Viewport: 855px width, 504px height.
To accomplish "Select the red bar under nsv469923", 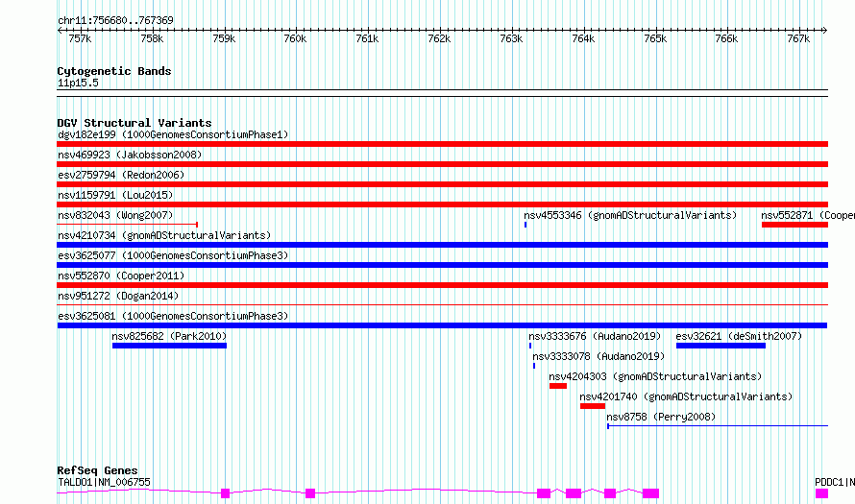I will click(x=442, y=164).
